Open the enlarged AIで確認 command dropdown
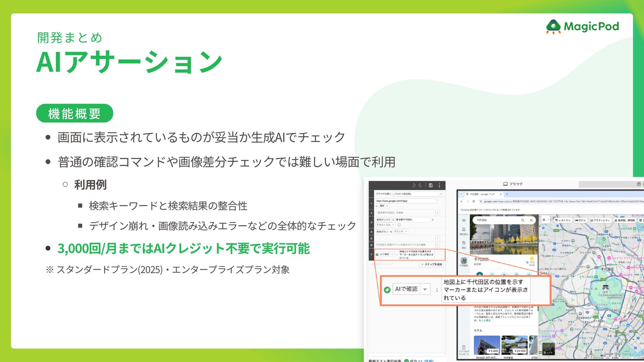The width and height of the screenshot is (644, 362). (425, 289)
